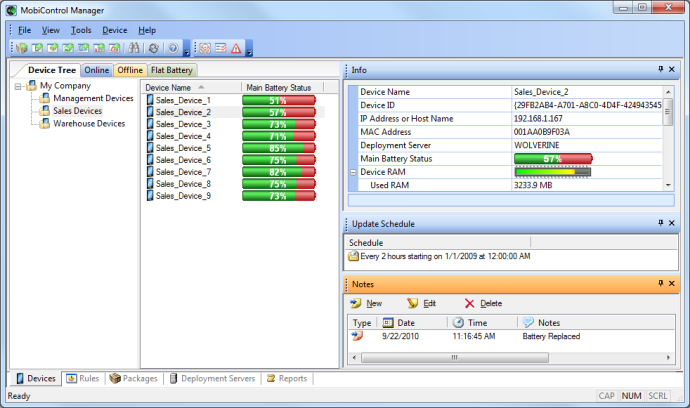
Task: Pin the Info panel
Action: (661, 69)
